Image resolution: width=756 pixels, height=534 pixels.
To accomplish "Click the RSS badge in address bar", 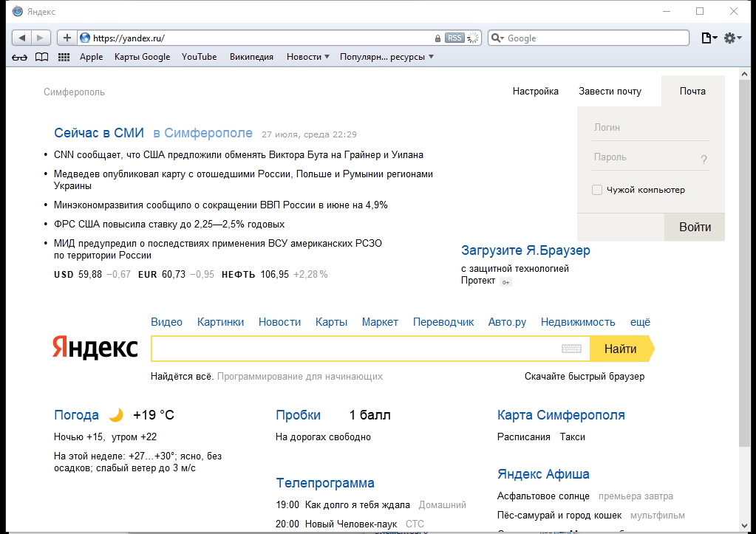I will tap(454, 38).
